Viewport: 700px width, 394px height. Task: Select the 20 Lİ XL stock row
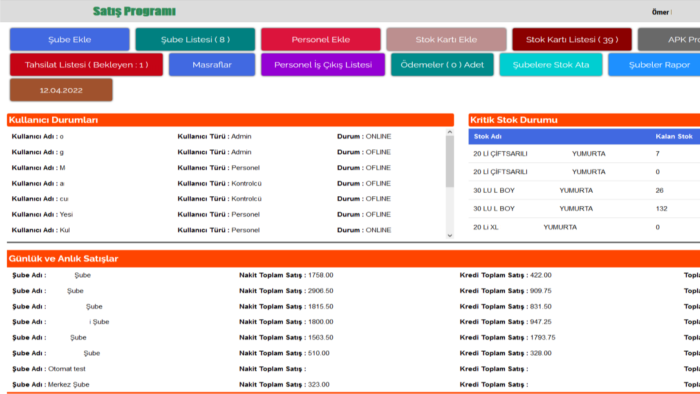[x=584, y=227]
